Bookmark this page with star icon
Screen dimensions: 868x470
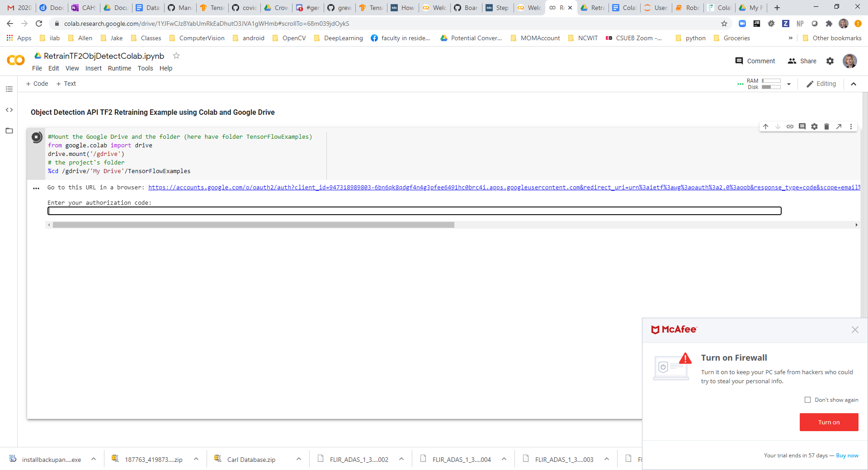(x=724, y=23)
